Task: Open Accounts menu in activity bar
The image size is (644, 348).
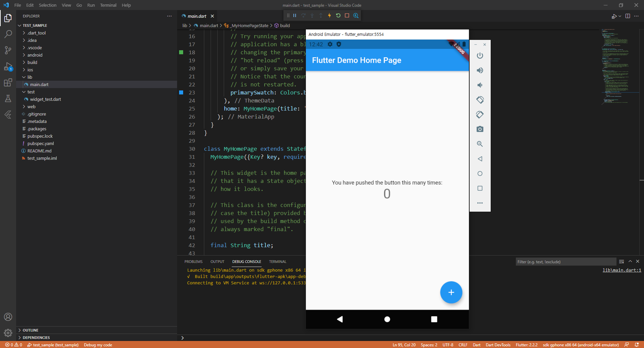Action: pyautogui.click(x=8, y=317)
